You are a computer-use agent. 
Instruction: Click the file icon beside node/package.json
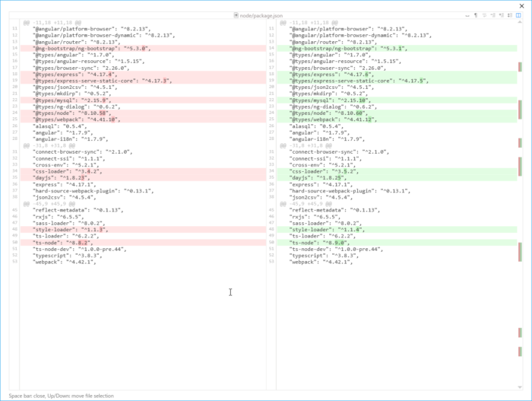[236, 15]
